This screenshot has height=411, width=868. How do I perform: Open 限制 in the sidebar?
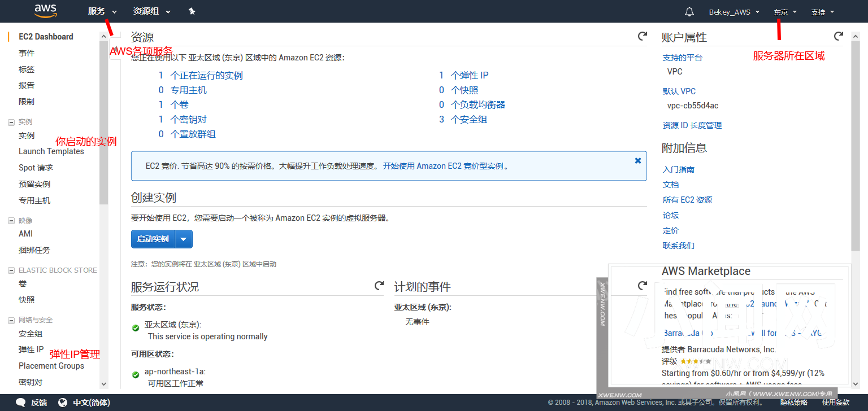click(27, 102)
